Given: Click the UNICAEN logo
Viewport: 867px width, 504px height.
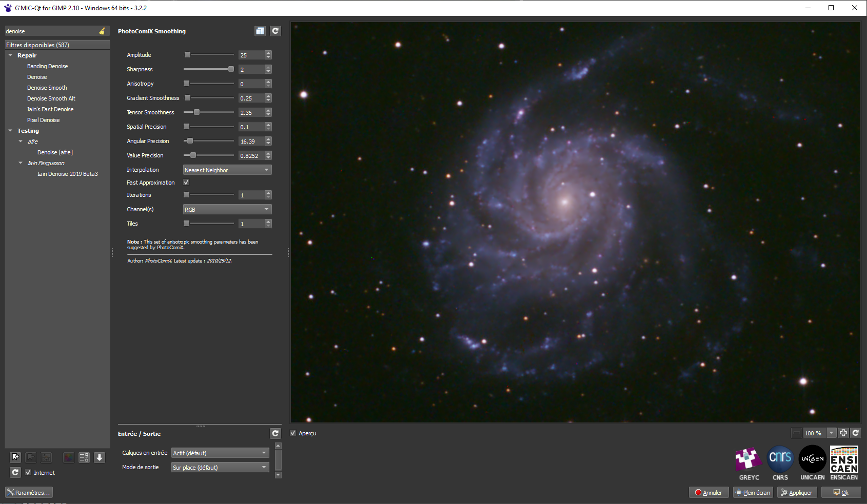Looking at the screenshot, I should (x=813, y=463).
